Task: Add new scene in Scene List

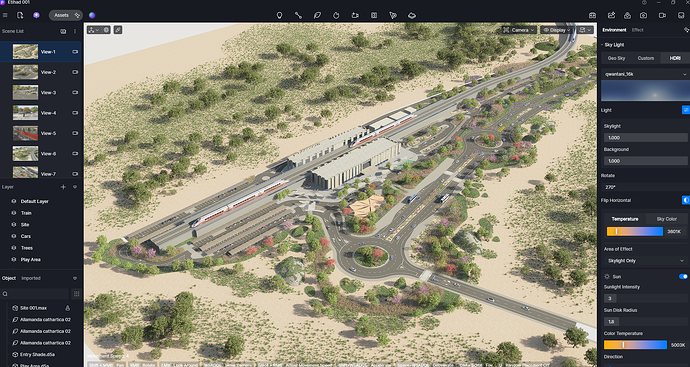Action: pos(63,31)
